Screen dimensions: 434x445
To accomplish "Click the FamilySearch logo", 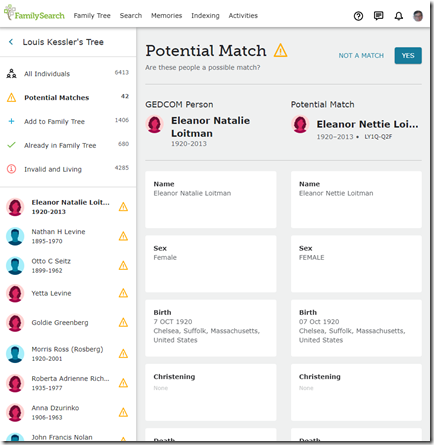I will [34, 13].
